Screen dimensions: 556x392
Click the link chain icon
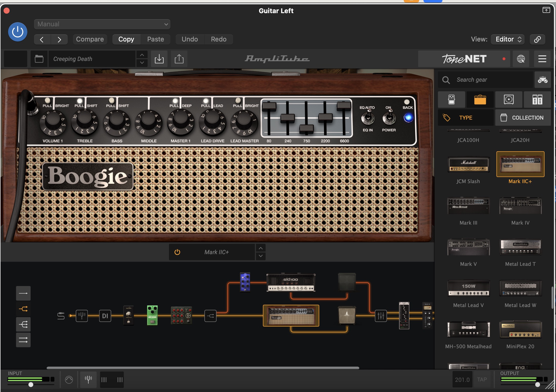[537, 39]
